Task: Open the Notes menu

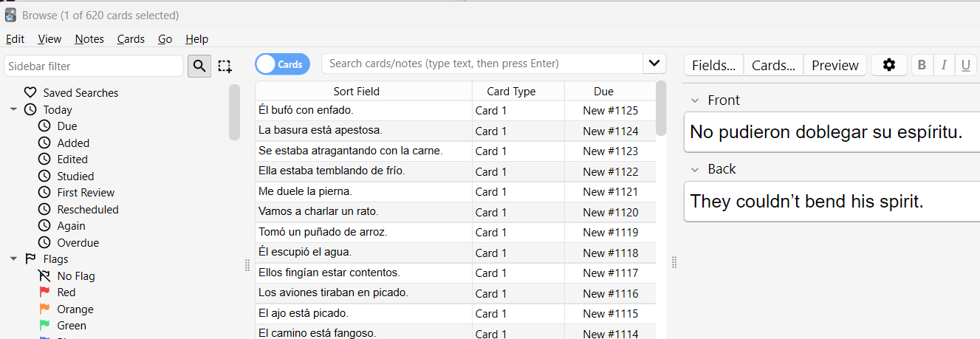Action: tap(89, 39)
